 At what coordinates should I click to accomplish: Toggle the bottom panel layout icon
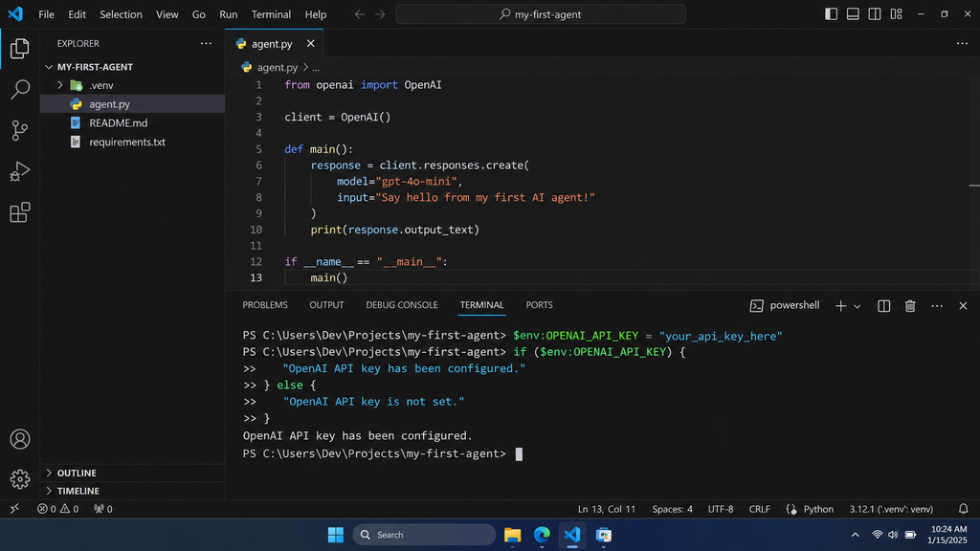[853, 13]
